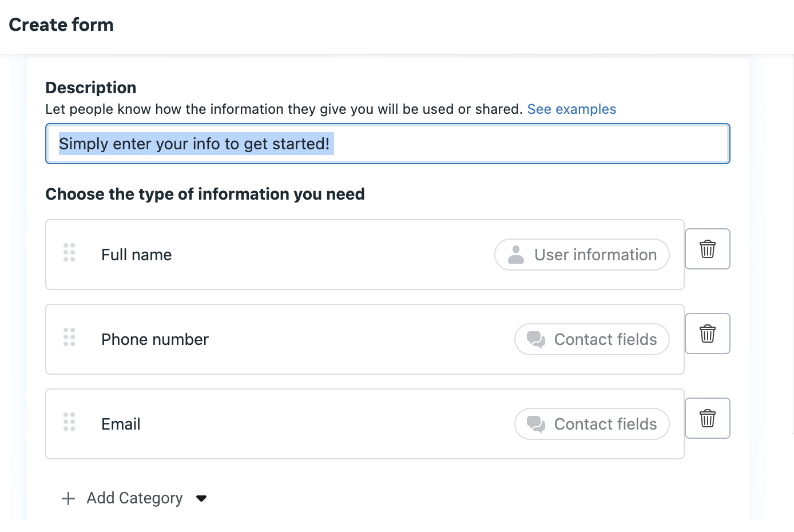Select the Phone number label
The width and height of the screenshot is (794, 532).
tap(155, 339)
